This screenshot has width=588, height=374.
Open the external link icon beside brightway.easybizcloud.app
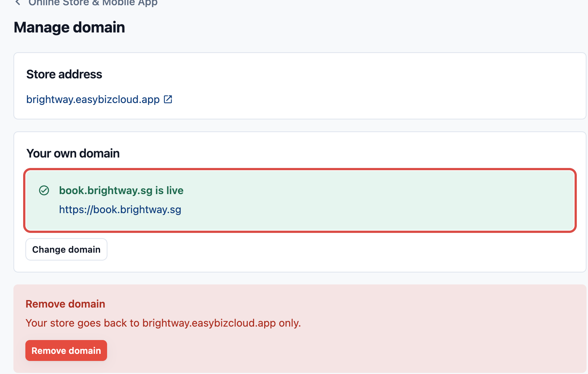tap(168, 99)
